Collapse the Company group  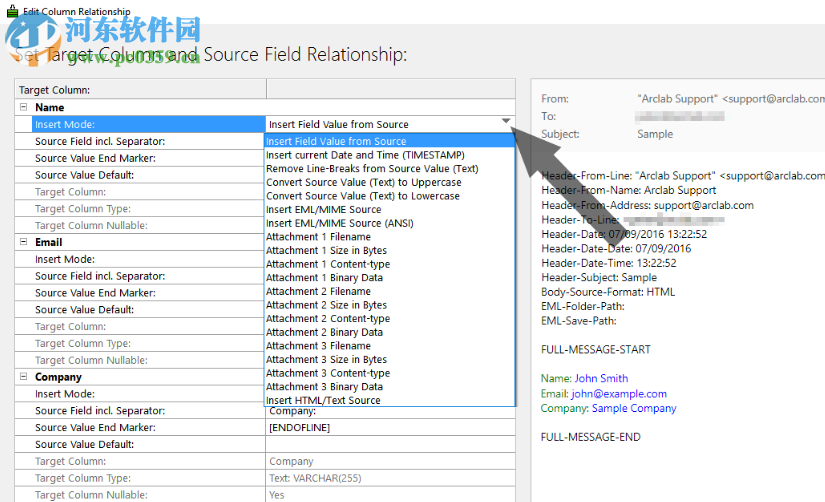(24, 376)
